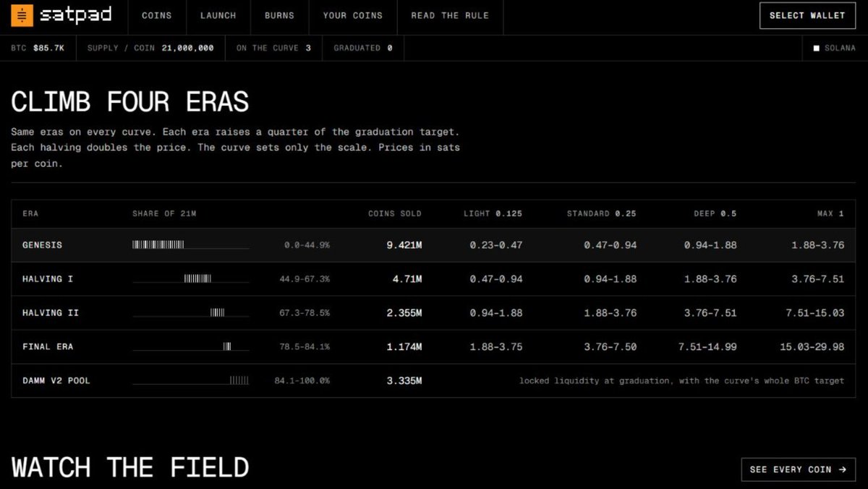868x489 pixels.
Task: Click the 67.3-78.5% share value
Action: pos(305,313)
